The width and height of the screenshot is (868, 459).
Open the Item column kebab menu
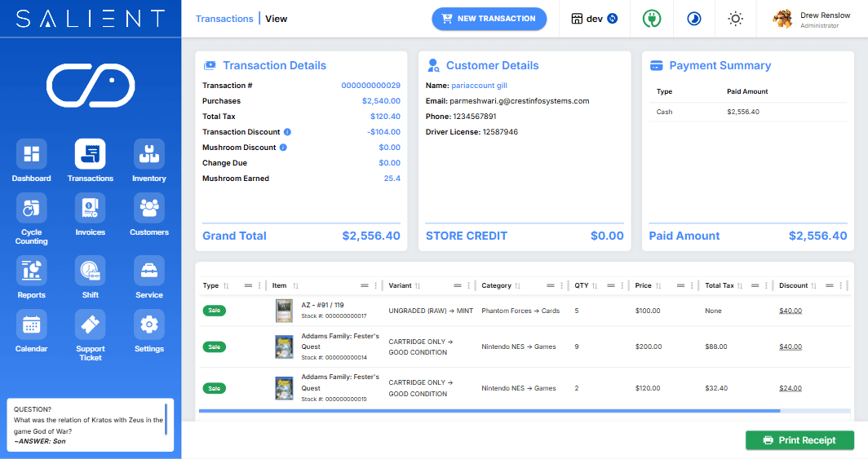pyautogui.click(x=375, y=286)
